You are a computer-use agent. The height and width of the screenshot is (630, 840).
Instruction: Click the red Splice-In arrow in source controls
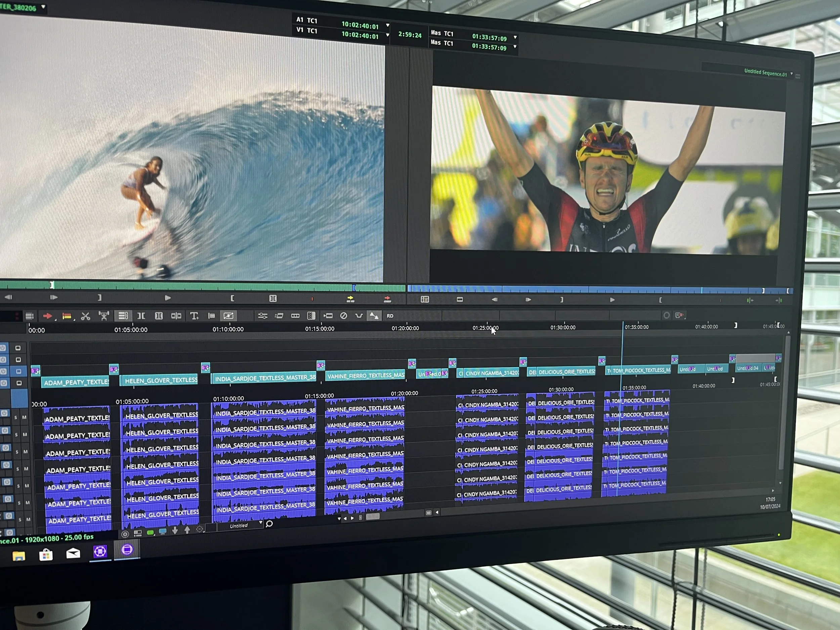tap(387, 299)
